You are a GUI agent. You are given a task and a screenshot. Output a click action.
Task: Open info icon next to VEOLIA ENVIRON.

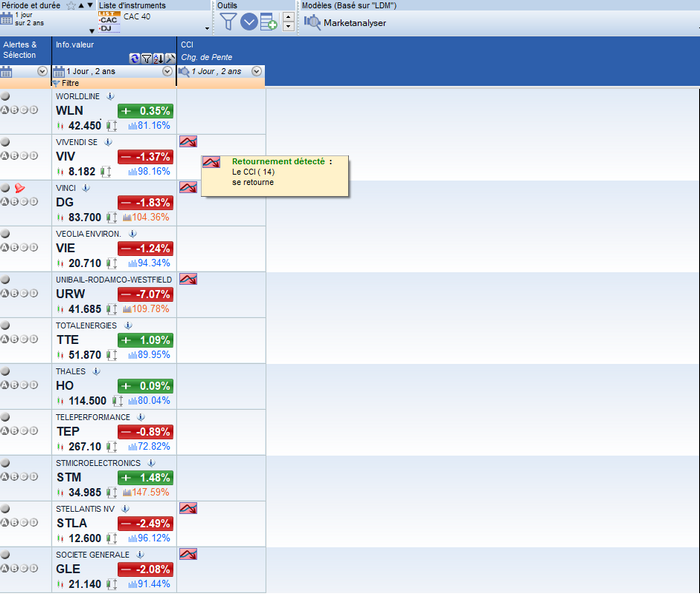click(x=133, y=234)
